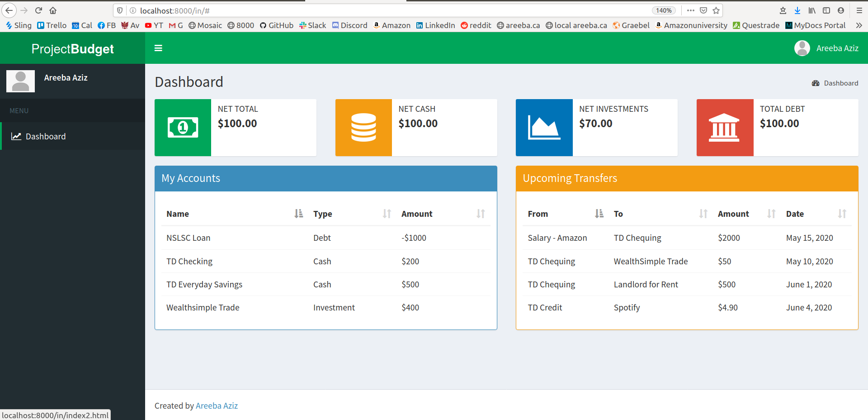Open page actions three-dot menu

tap(690, 10)
